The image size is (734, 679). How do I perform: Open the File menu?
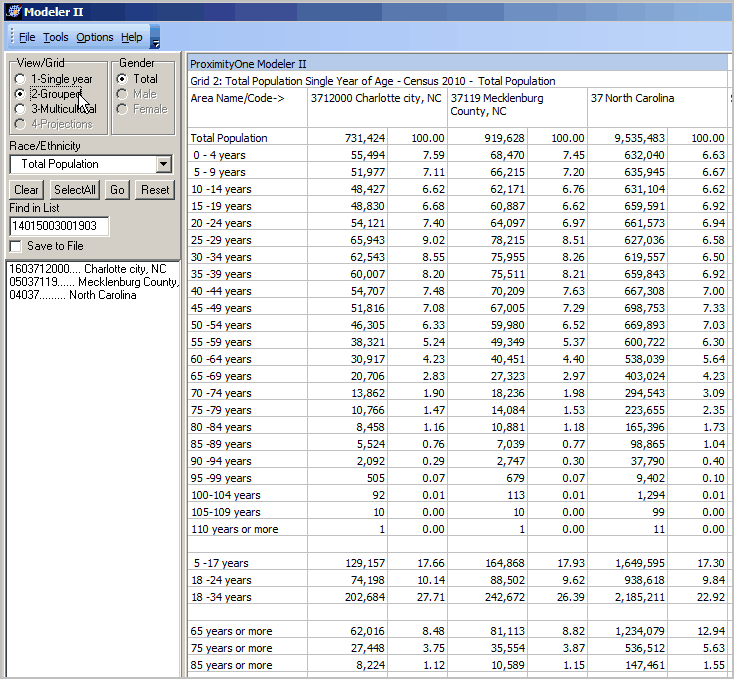coord(27,37)
